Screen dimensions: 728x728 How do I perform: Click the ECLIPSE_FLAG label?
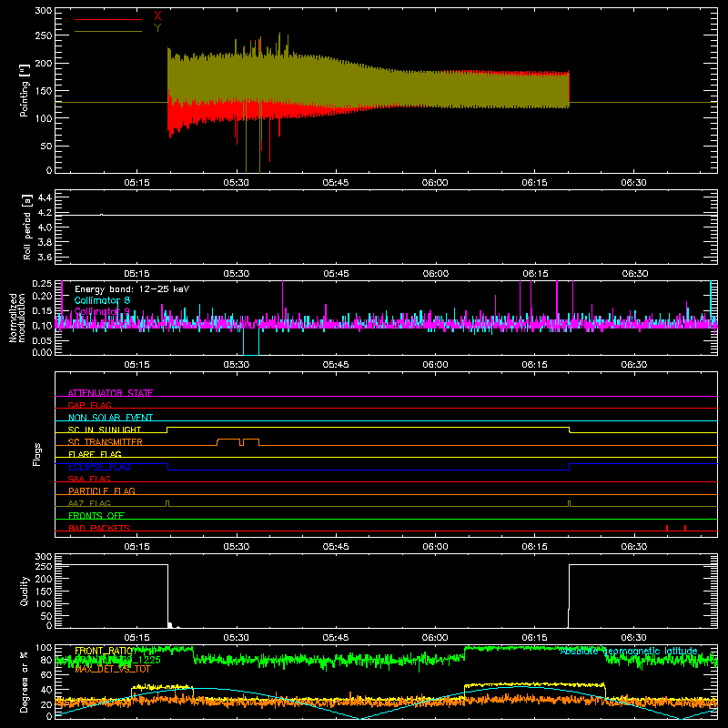pos(99,467)
